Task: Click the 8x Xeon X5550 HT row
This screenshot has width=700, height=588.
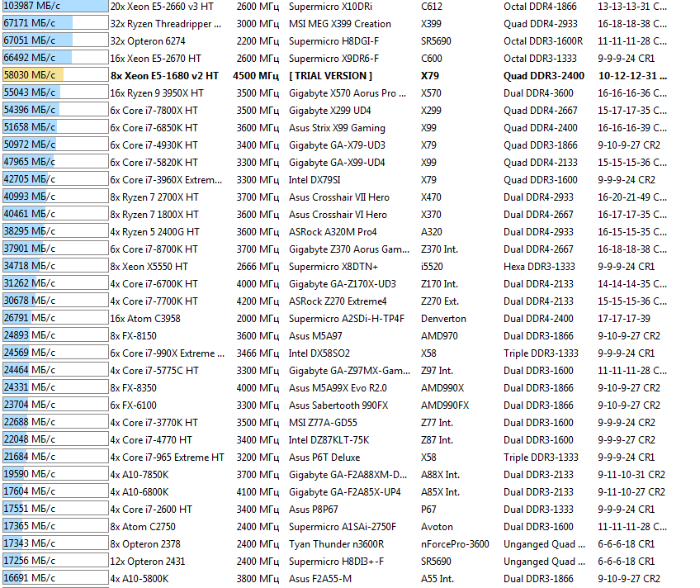Action: (149, 268)
